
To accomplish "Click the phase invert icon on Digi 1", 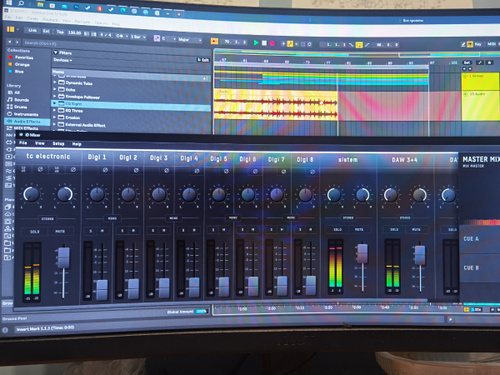I will (x=105, y=170).
